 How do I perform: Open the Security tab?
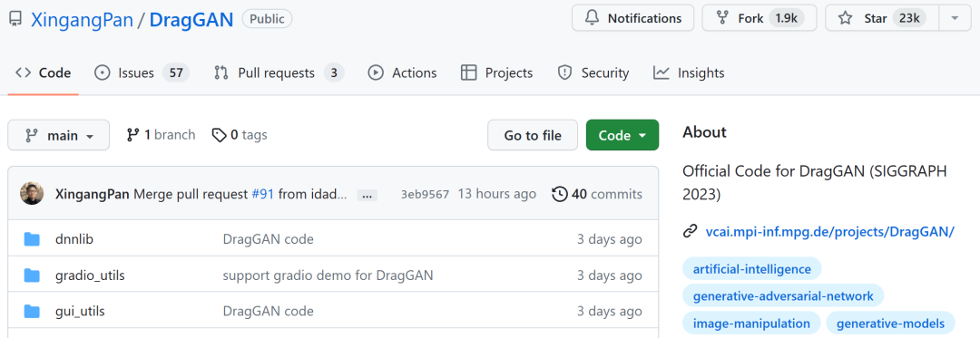[x=593, y=73]
